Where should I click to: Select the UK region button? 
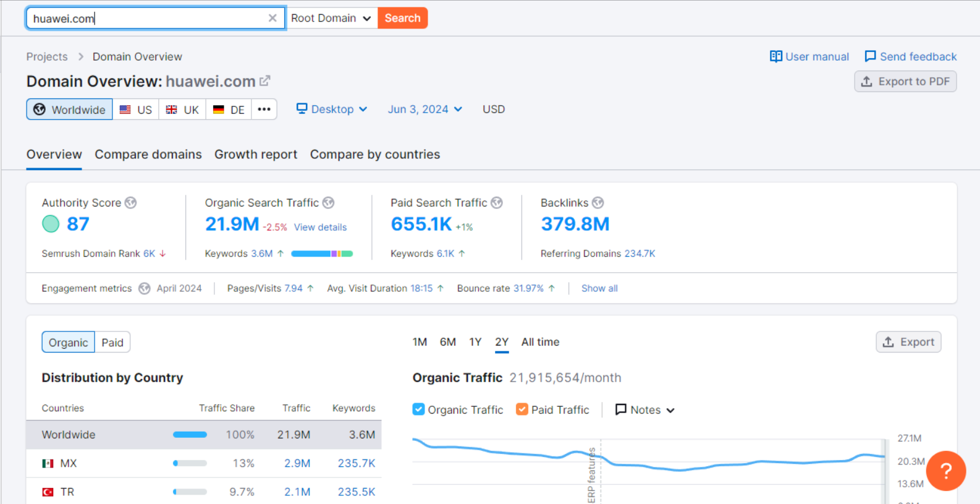[182, 109]
